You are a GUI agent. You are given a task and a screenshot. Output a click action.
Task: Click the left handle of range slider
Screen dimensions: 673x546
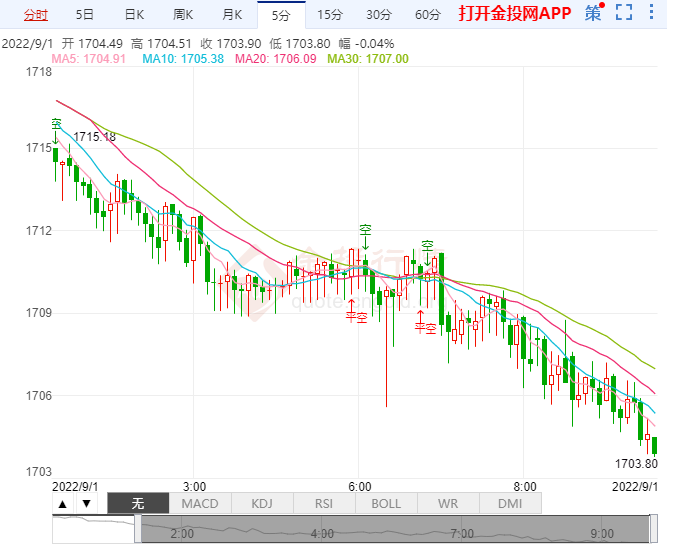138,529
